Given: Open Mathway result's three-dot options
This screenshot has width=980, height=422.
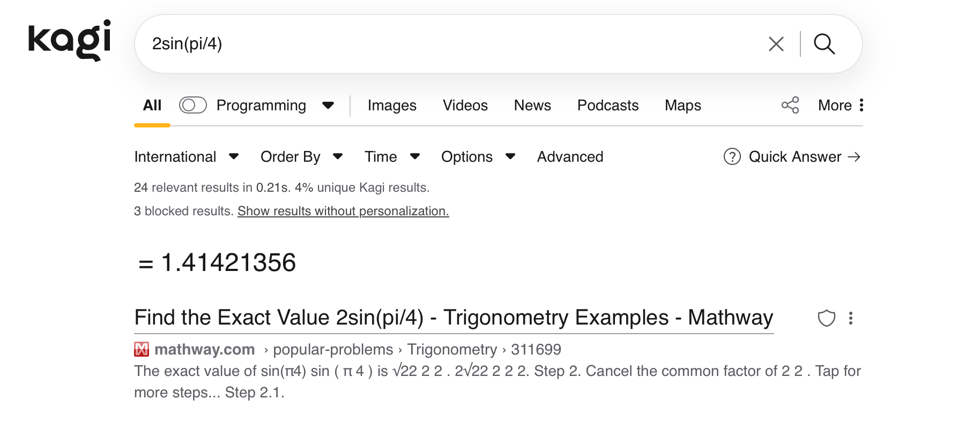Looking at the screenshot, I should [851, 318].
